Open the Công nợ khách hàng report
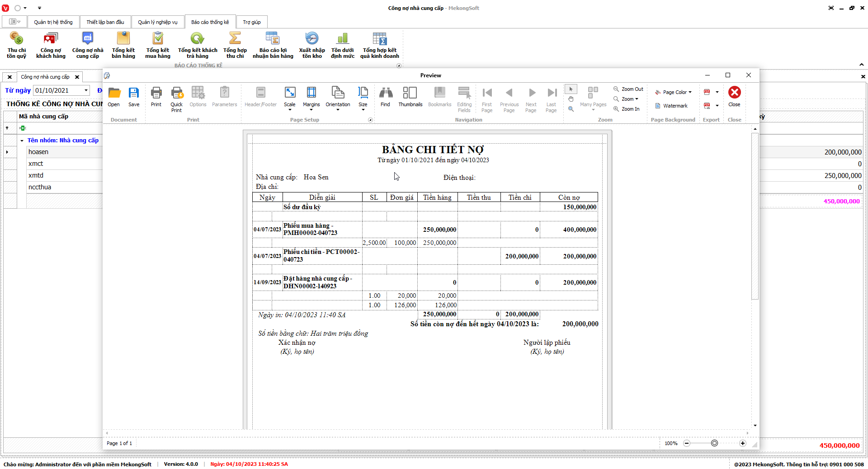The height and width of the screenshot is (469, 868). coord(51,45)
